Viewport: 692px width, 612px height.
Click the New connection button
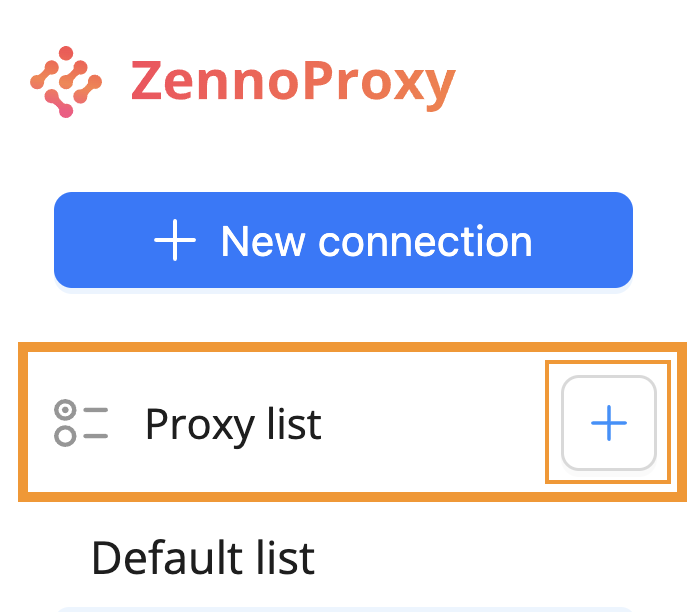click(343, 240)
